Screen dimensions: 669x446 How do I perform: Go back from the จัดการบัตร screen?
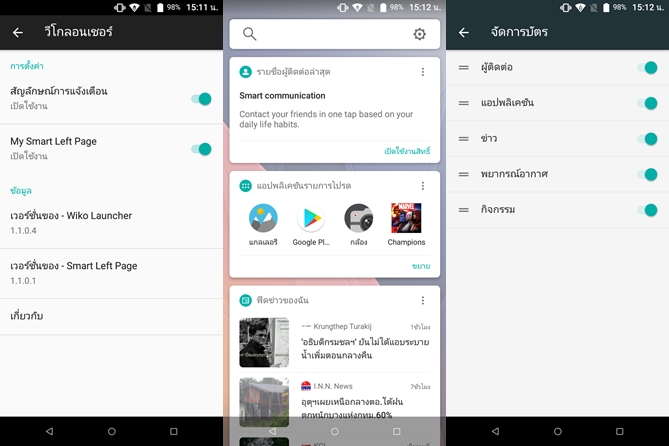463,32
